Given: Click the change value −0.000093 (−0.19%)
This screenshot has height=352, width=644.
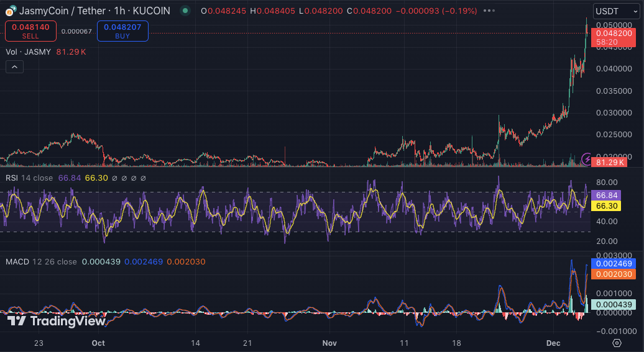Looking at the screenshot, I should [436, 11].
